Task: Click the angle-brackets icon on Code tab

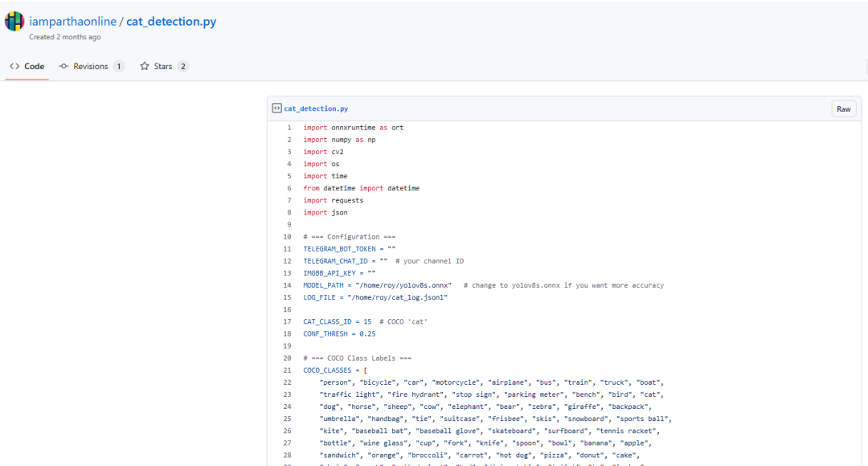Action: [x=14, y=67]
